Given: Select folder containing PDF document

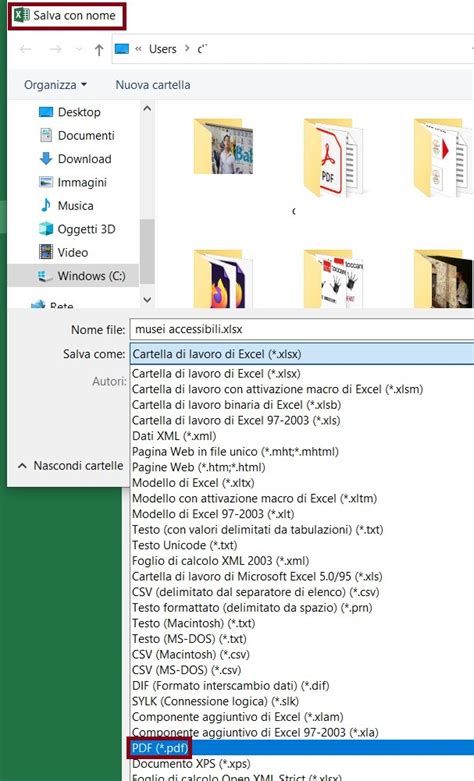Looking at the screenshot, I should click(x=333, y=157).
